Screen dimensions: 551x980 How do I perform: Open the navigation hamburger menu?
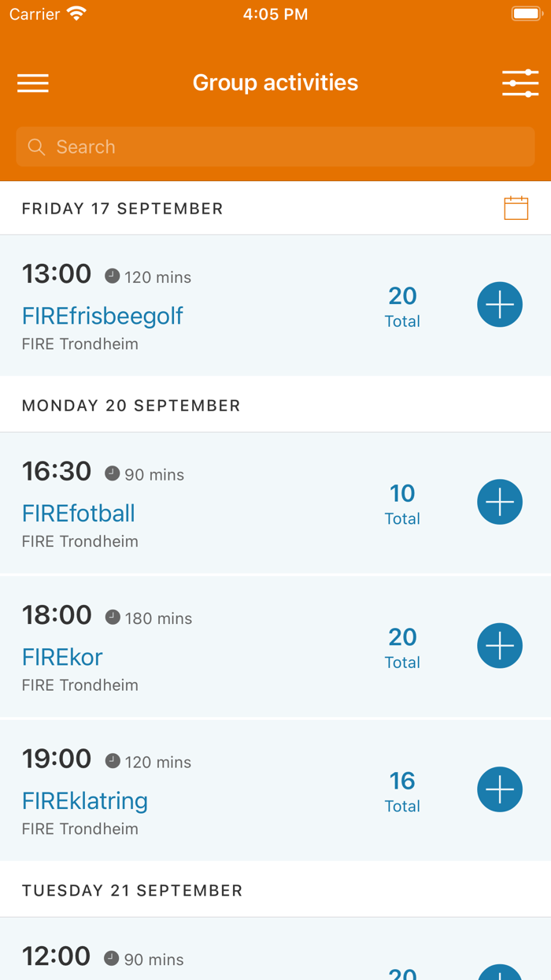click(32, 83)
